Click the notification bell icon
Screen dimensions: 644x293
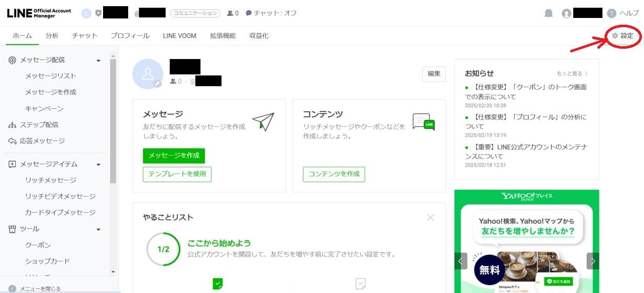click(x=549, y=13)
